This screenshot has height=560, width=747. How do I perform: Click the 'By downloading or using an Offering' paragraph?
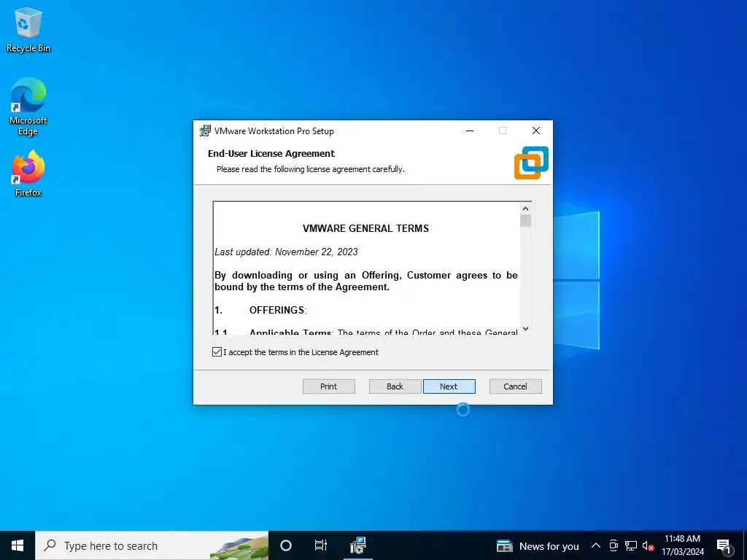[366, 281]
